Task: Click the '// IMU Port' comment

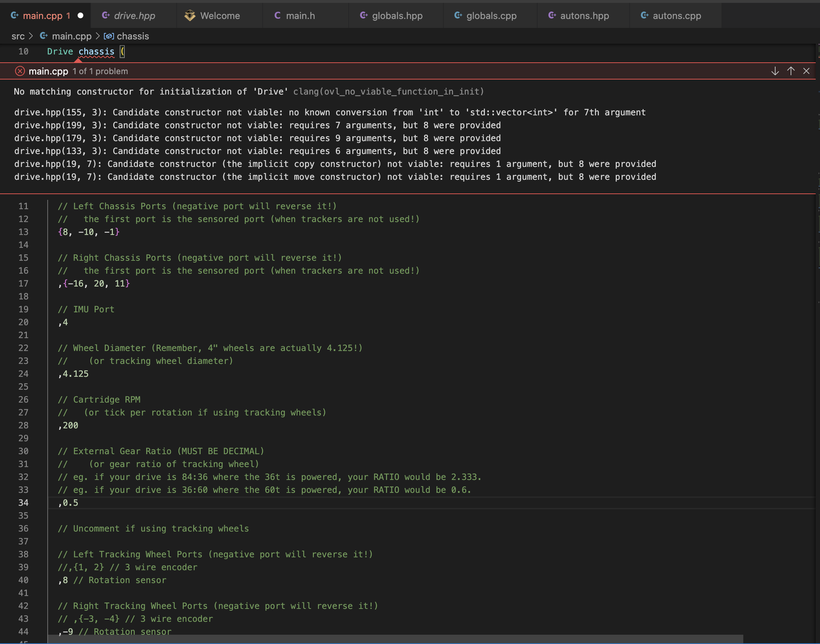Action: (86, 309)
